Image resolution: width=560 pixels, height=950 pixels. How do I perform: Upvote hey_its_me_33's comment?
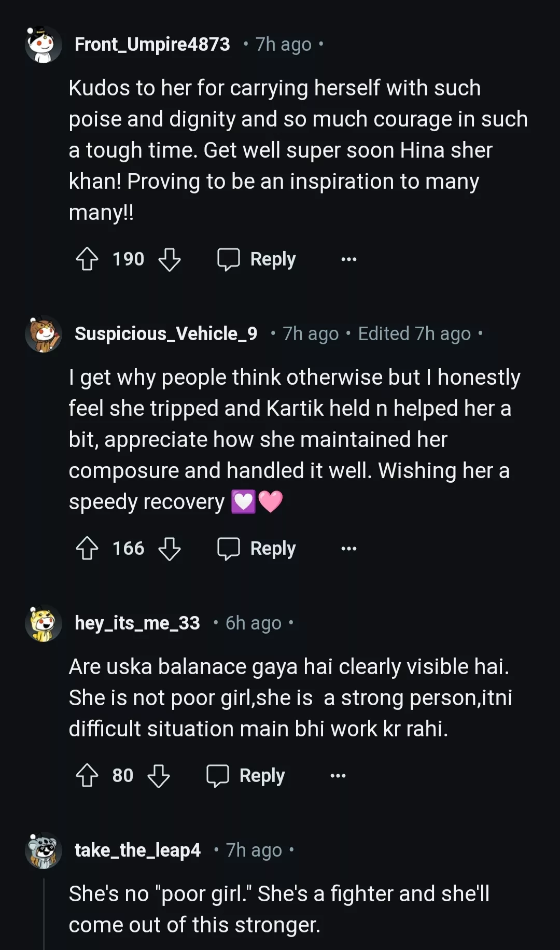87,775
